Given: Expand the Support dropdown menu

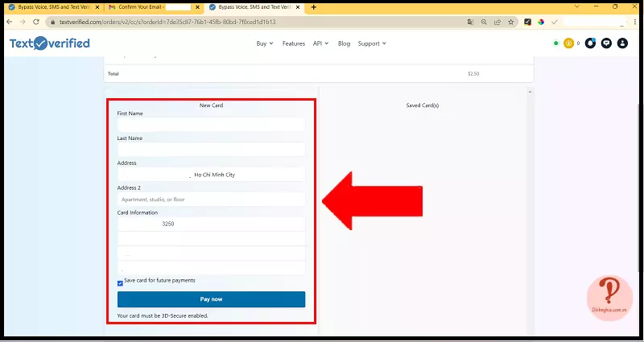Looking at the screenshot, I should coord(372,43).
